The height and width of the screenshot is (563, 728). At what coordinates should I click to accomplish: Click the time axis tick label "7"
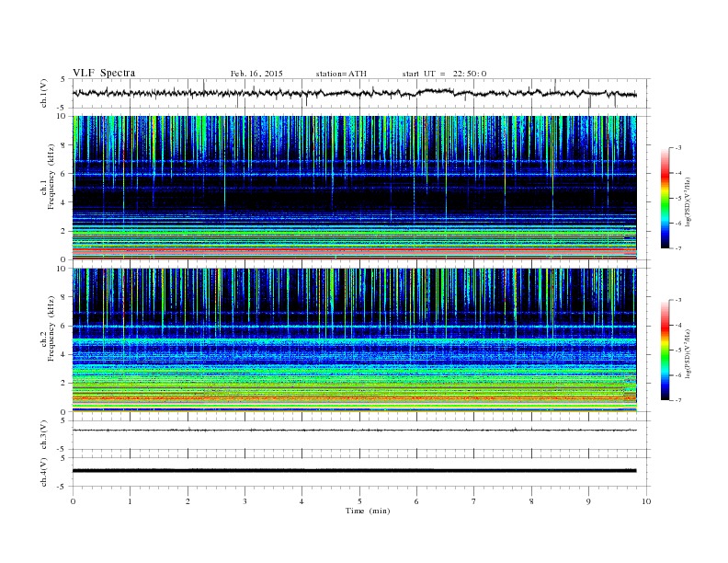(x=474, y=501)
